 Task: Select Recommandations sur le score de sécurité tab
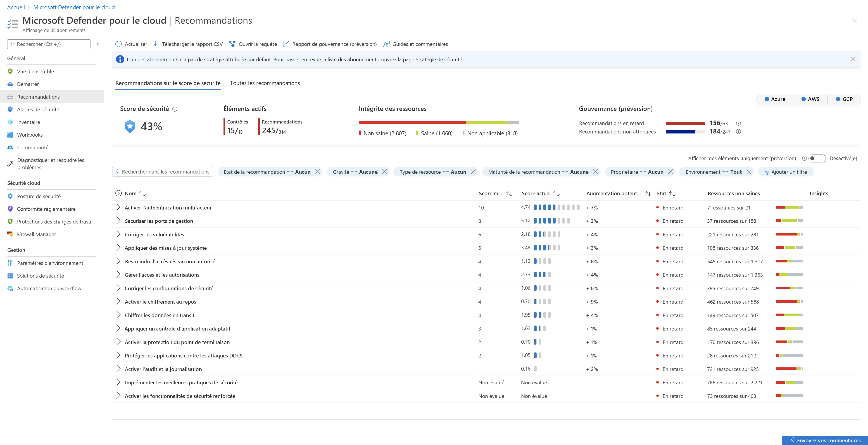pyautogui.click(x=168, y=83)
